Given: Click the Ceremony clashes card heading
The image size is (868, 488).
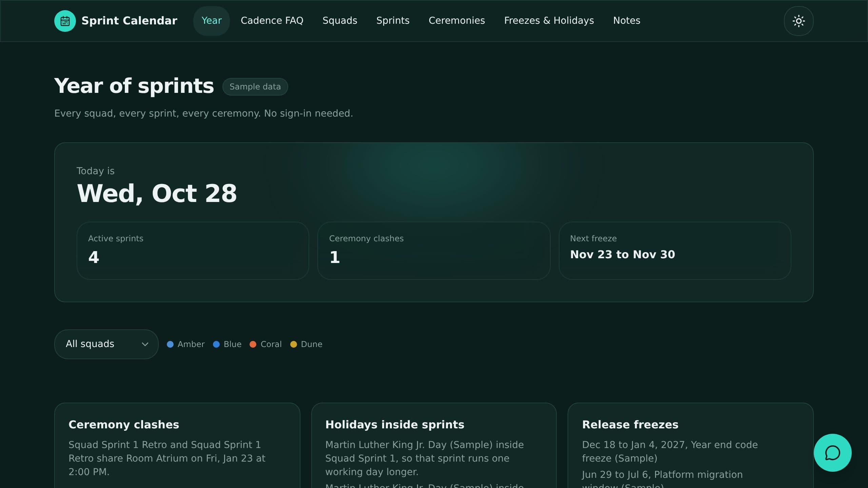Looking at the screenshot, I should point(124,425).
